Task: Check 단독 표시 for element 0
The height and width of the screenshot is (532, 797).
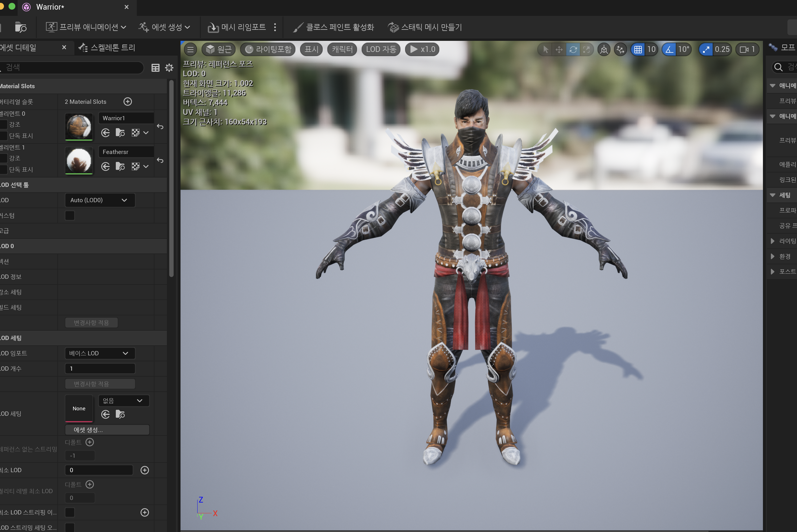Action: [x=3, y=136]
